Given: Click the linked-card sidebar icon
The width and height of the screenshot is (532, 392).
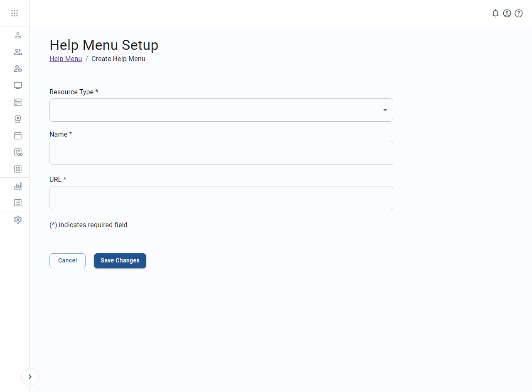Looking at the screenshot, I should point(18,152).
